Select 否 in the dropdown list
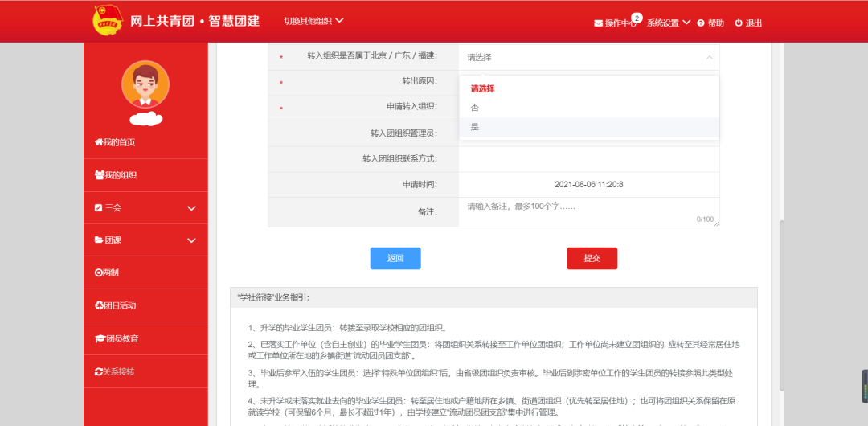The image size is (868, 426). click(x=475, y=108)
